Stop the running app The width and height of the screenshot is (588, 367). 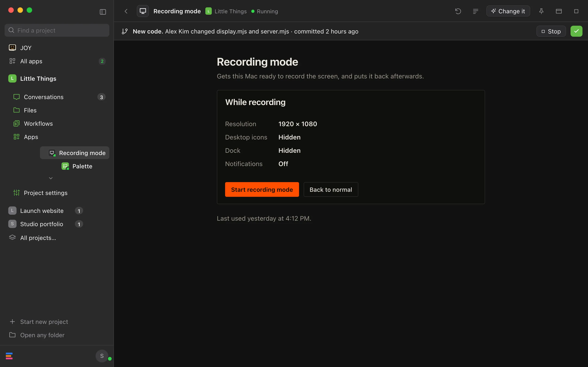point(551,31)
